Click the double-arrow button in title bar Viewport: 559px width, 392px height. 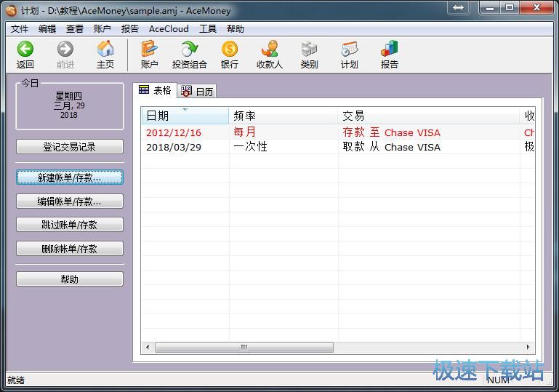pyautogui.click(x=459, y=7)
